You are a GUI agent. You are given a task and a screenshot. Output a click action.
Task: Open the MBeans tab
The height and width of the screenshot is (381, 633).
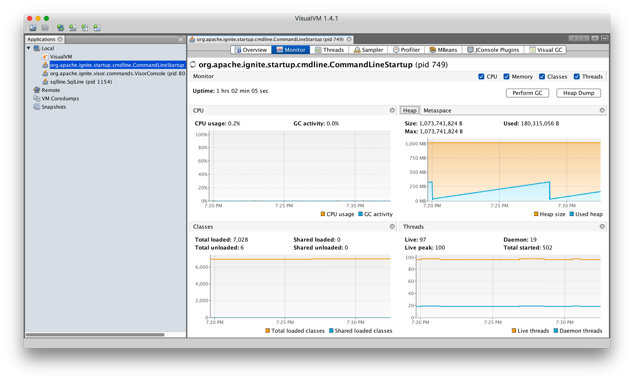coord(443,50)
